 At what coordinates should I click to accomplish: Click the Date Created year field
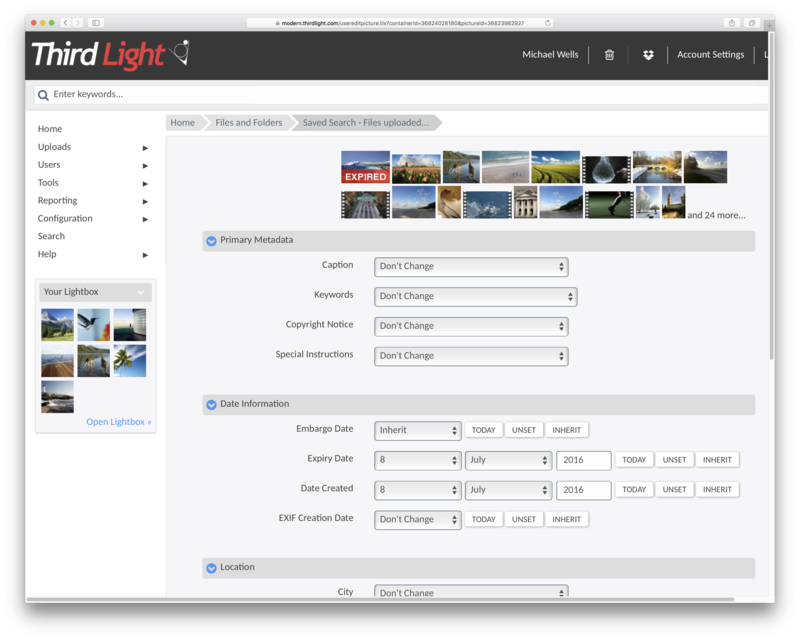[584, 490]
